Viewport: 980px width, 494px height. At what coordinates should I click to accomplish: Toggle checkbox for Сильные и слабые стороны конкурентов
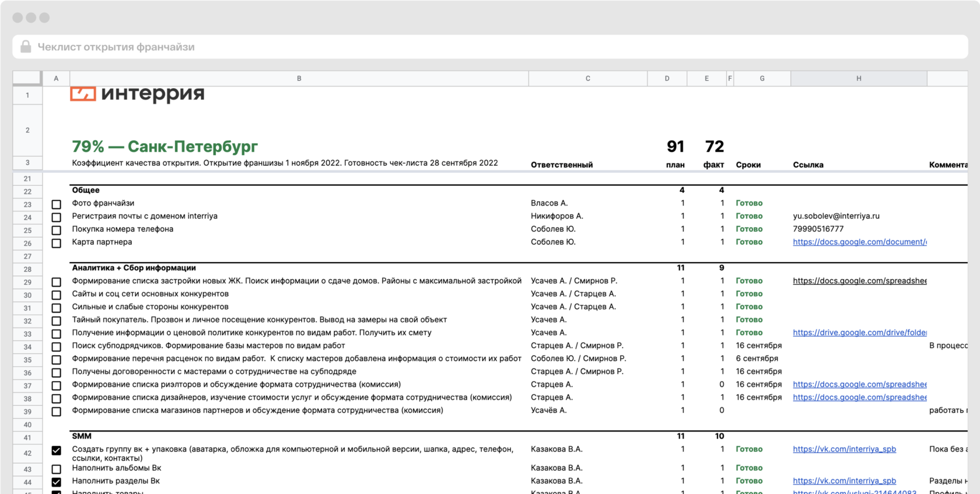coord(56,308)
